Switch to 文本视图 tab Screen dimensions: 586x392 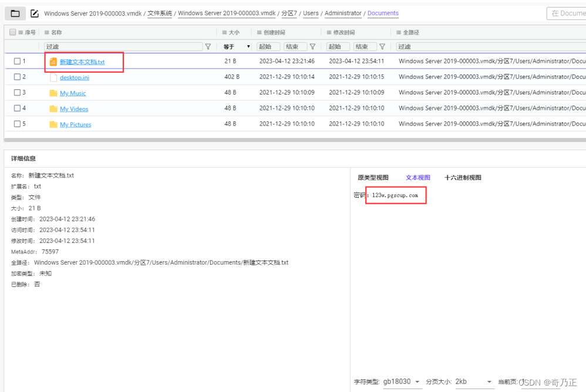tap(418, 178)
